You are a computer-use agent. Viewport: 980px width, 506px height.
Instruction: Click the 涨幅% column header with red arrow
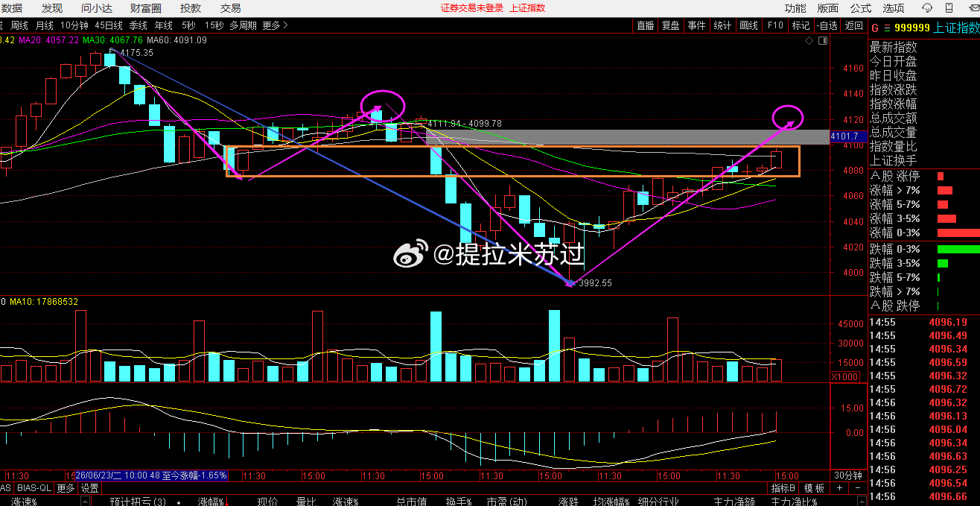click(213, 502)
